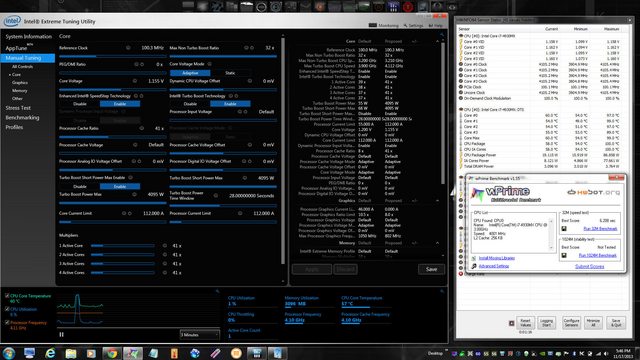Select Static core voltage mode
Image resolution: width=640 pixels, height=360 pixels.
pos(230,73)
